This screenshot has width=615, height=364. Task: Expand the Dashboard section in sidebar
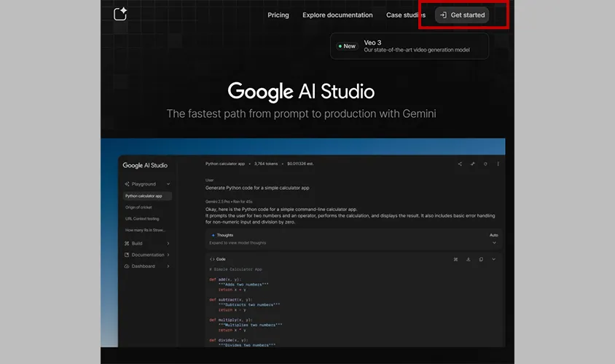coord(168,266)
